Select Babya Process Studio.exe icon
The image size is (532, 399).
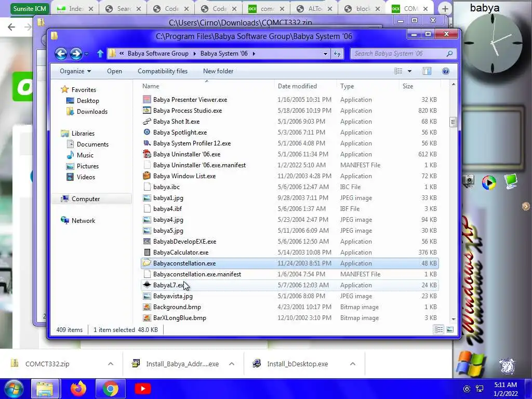click(x=147, y=110)
